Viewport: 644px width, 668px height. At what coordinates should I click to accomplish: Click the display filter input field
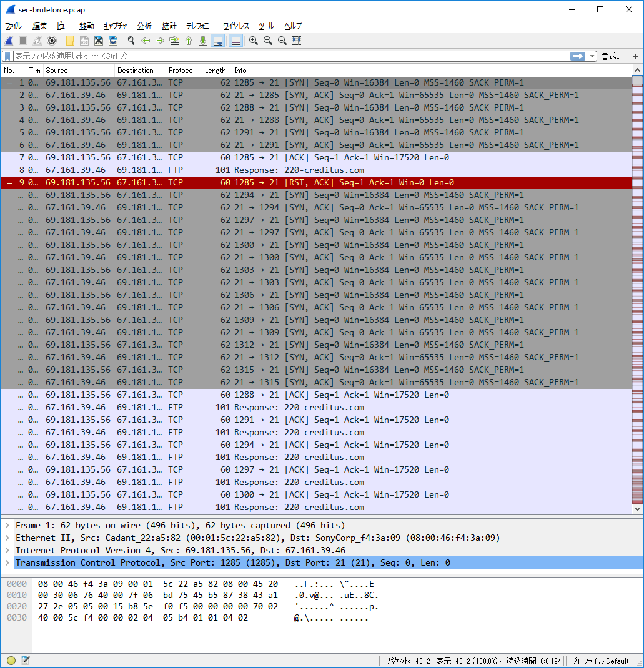click(x=292, y=56)
